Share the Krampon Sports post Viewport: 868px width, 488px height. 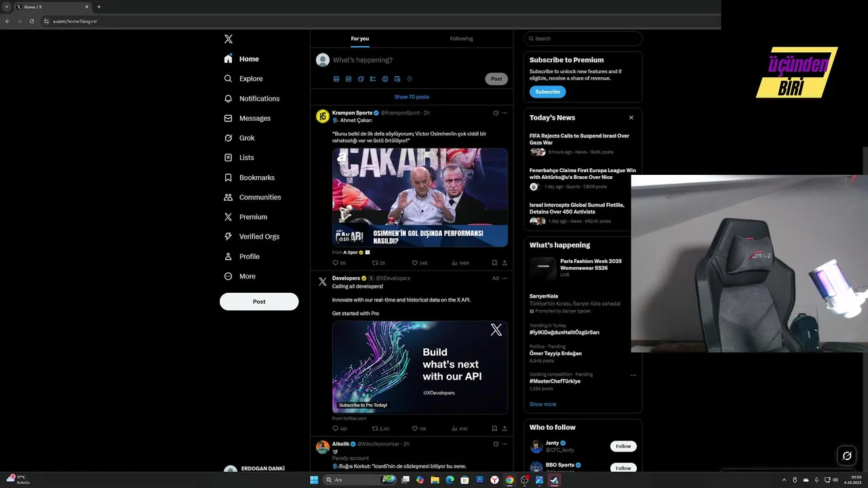[x=505, y=263]
